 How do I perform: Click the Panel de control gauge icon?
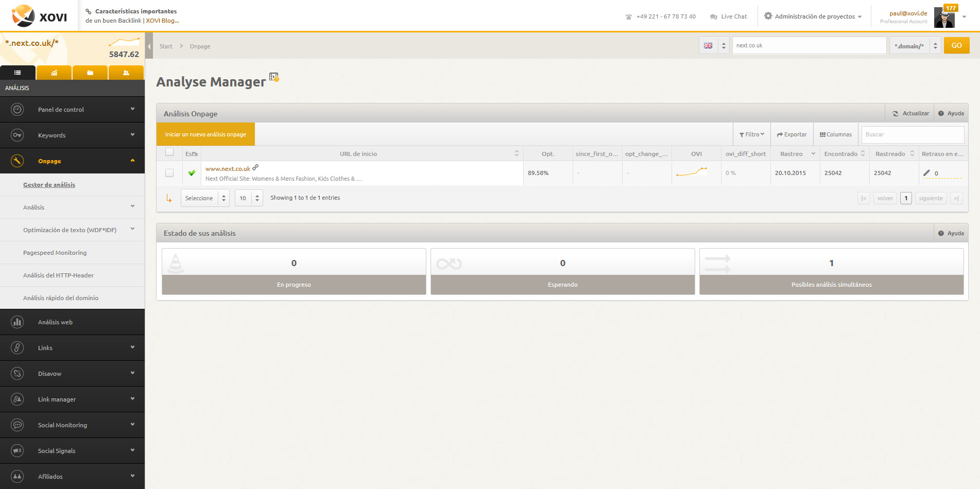[x=17, y=109]
